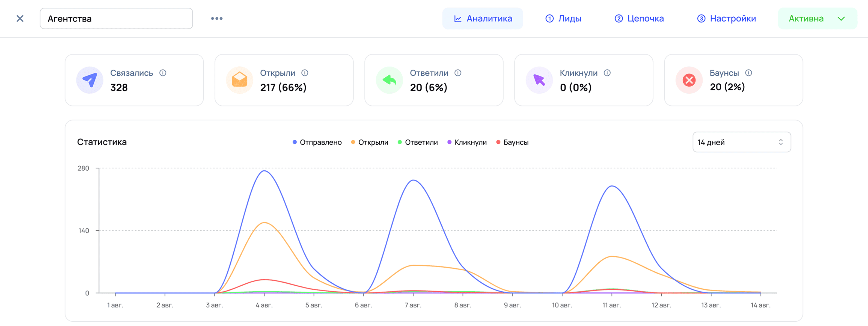Toggle Открыли series in chart legend
The image size is (868, 326).
pyautogui.click(x=370, y=142)
